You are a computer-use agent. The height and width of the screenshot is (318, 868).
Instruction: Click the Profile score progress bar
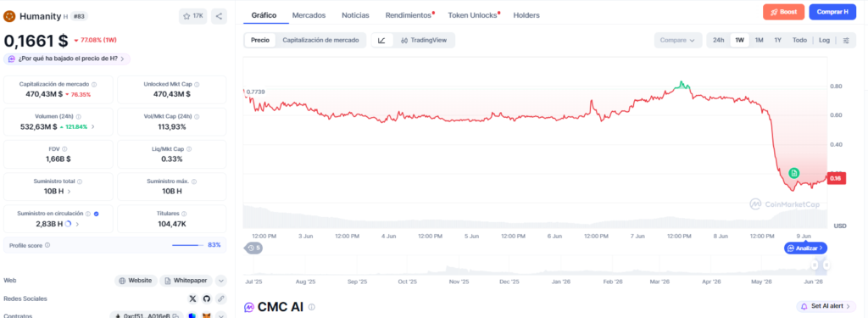click(x=187, y=245)
